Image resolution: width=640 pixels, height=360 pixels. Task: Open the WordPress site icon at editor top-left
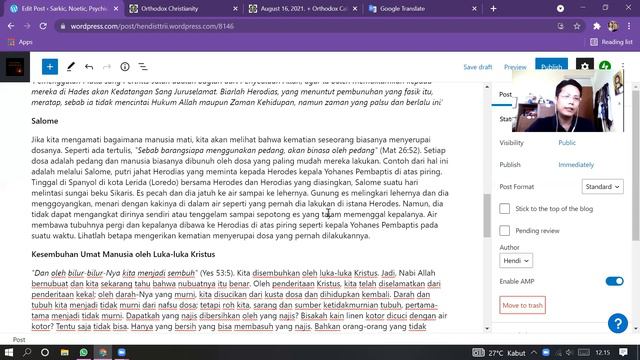click(x=15, y=67)
